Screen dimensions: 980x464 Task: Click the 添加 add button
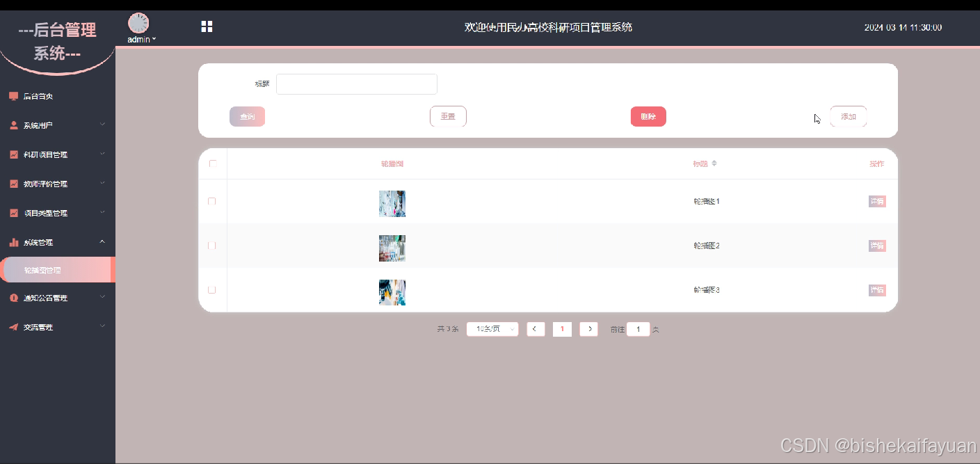tap(849, 117)
